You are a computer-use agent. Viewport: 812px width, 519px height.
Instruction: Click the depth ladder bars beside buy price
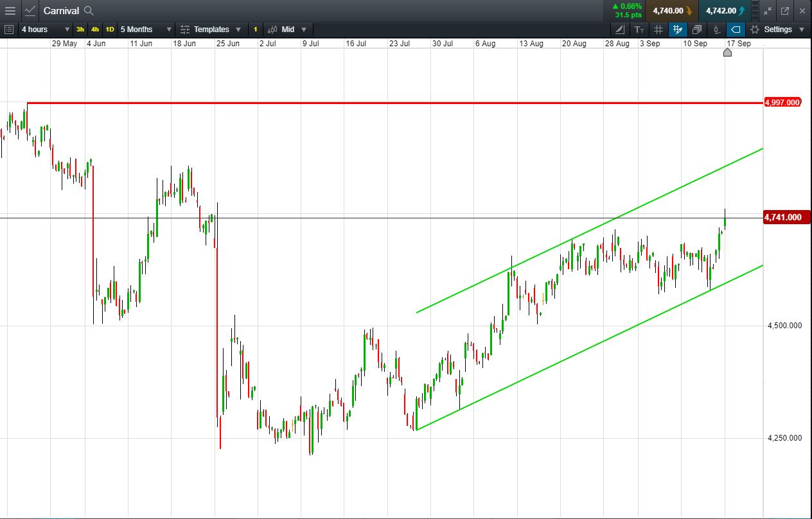[755, 11]
